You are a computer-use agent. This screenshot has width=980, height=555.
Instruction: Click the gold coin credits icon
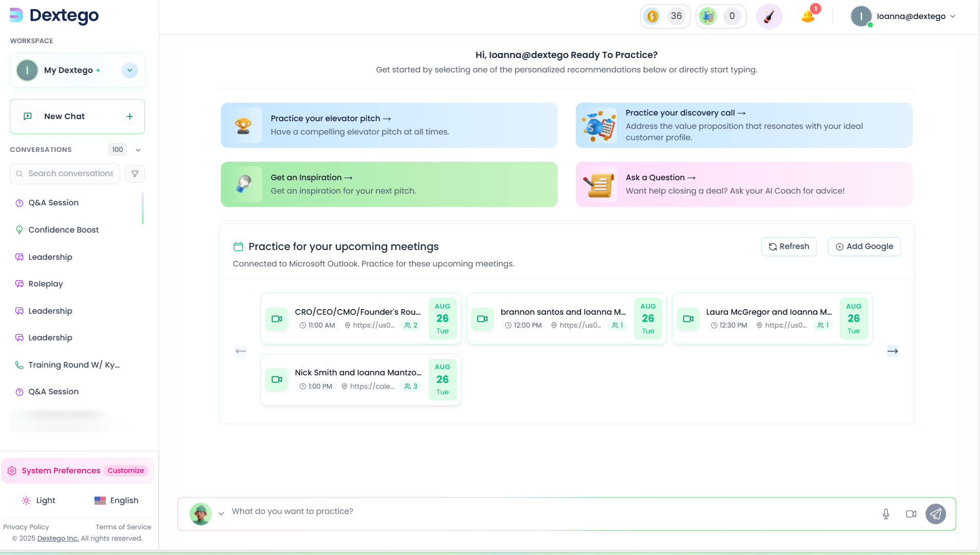[x=652, y=16]
